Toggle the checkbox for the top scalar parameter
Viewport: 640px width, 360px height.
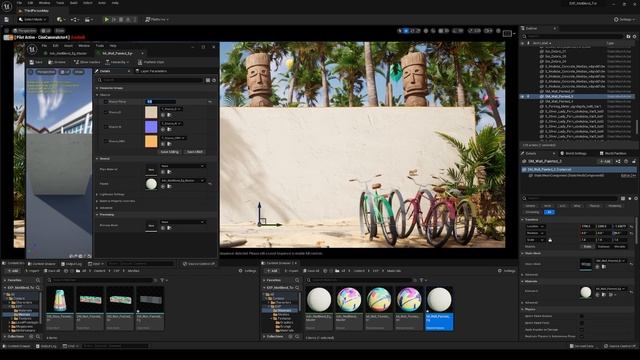106,102
